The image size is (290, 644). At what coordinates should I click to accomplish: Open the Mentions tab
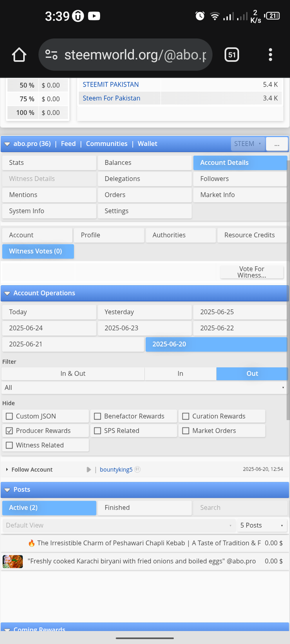pyautogui.click(x=49, y=195)
